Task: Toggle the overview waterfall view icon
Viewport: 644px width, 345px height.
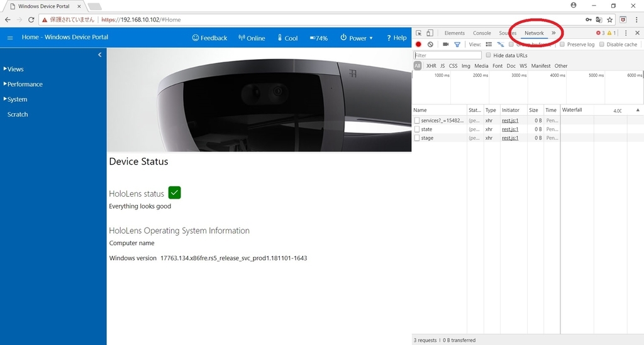Action: [x=500, y=45]
